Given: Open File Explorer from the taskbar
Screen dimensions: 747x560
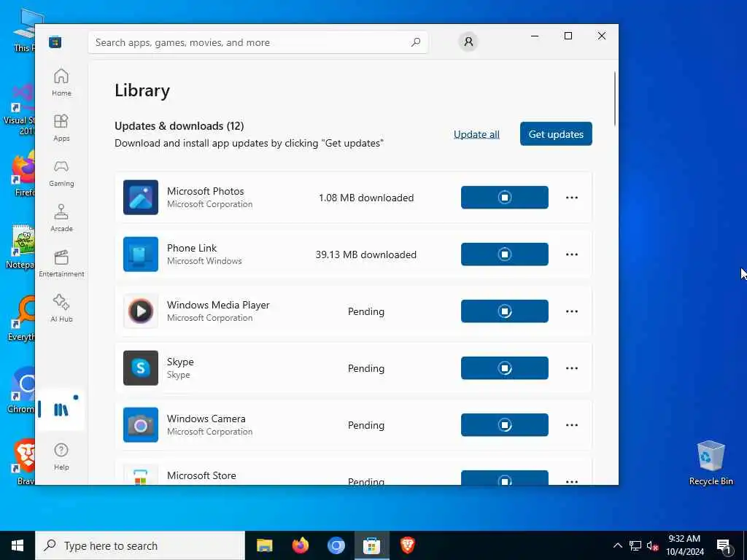Looking at the screenshot, I should [x=264, y=545].
